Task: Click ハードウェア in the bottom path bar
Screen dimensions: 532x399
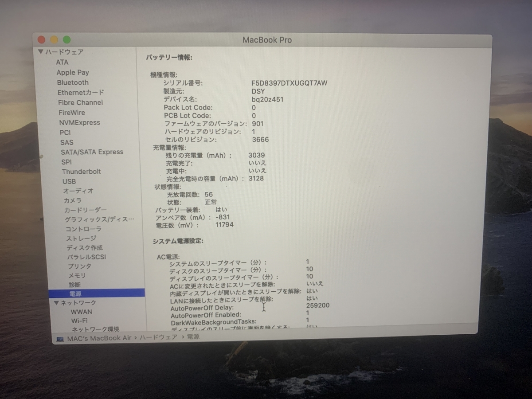Action: pos(159,337)
